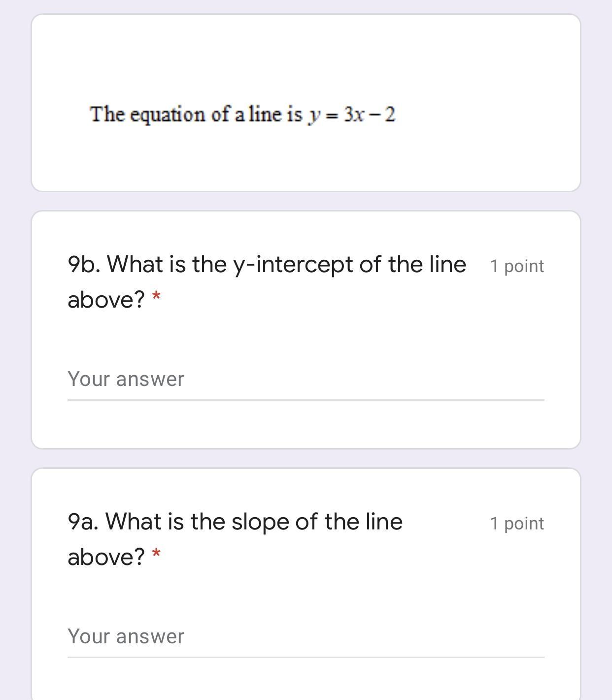The height and width of the screenshot is (700, 612).
Task: Click the 9a slope answer field
Action: point(306,636)
